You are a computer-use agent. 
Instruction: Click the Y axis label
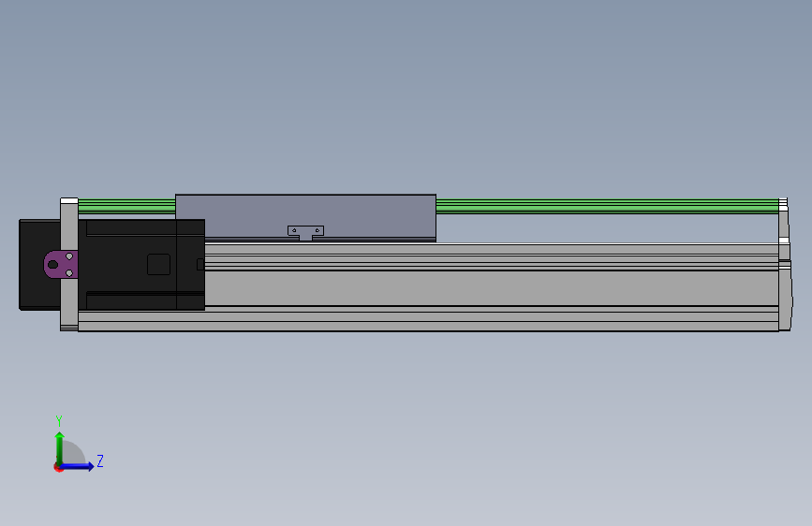pos(59,420)
